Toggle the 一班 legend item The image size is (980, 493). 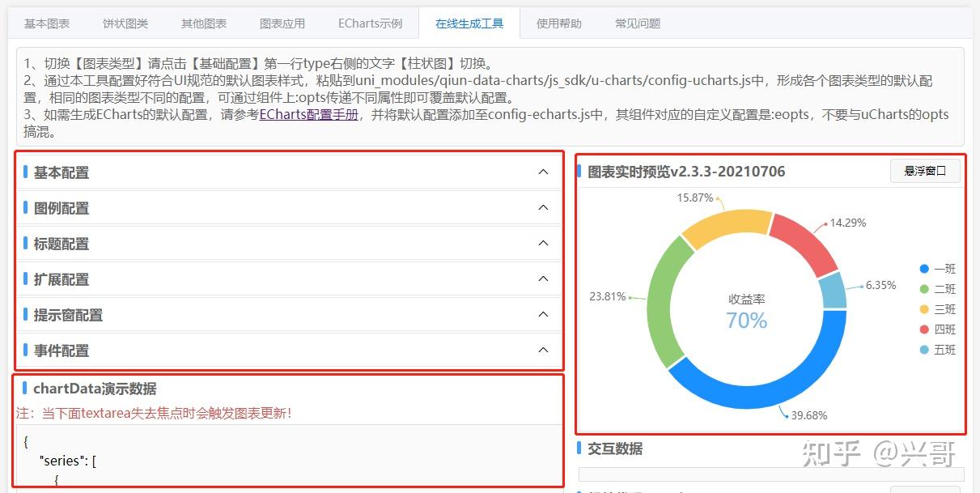pos(938,269)
